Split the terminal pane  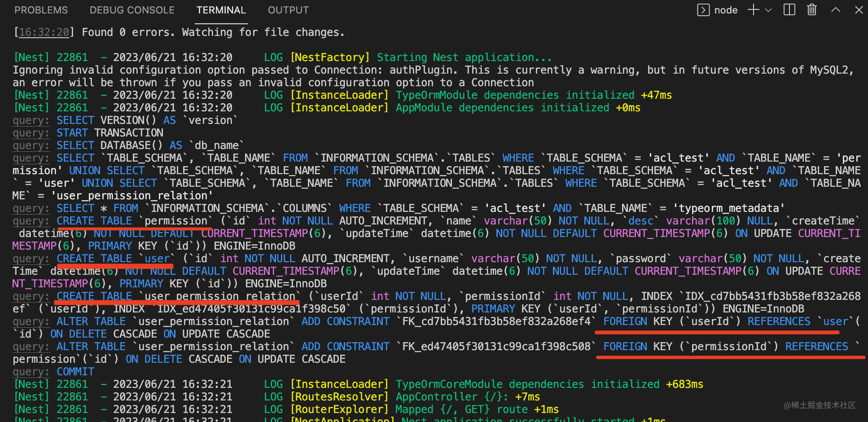[x=789, y=10]
